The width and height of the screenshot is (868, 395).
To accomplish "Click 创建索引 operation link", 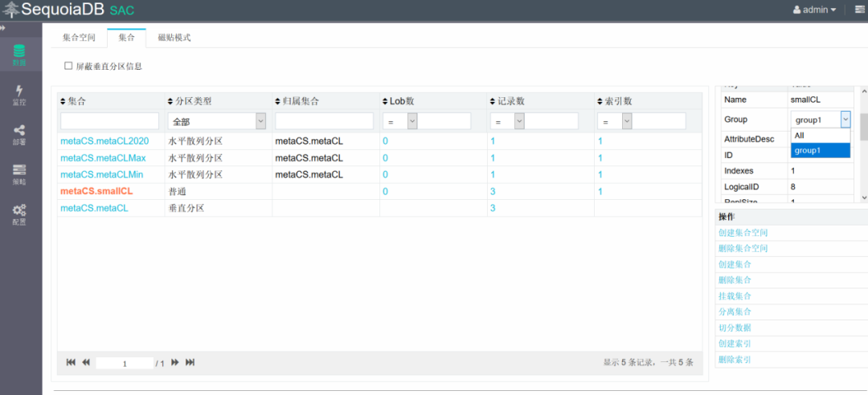I will 735,344.
